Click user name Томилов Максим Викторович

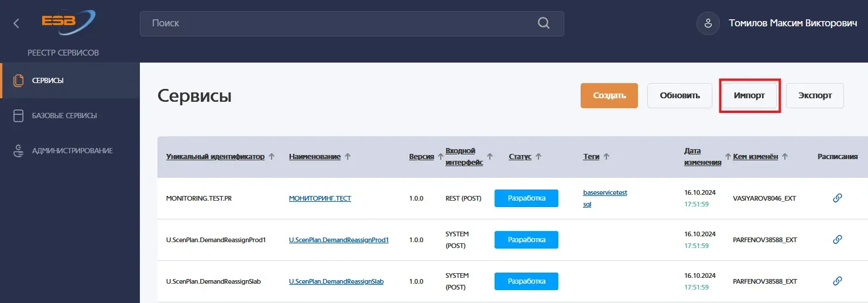tap(793, 23)
